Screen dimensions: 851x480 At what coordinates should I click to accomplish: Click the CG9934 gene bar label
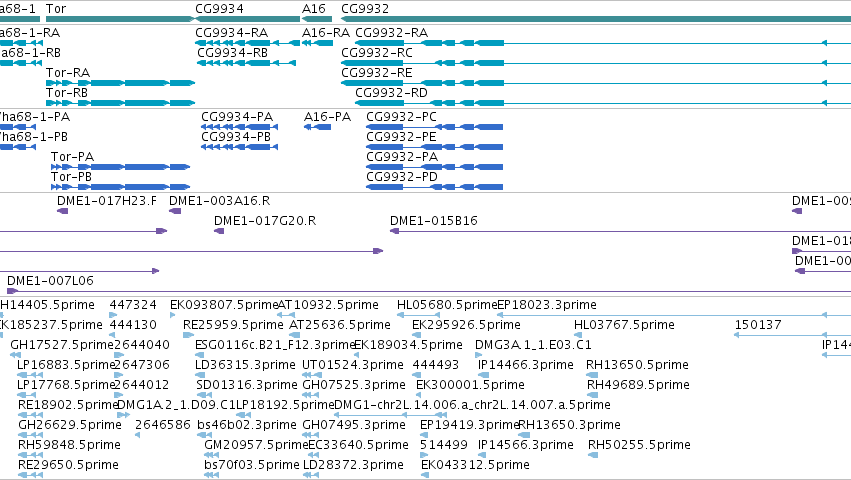click(x=219, y=9)
